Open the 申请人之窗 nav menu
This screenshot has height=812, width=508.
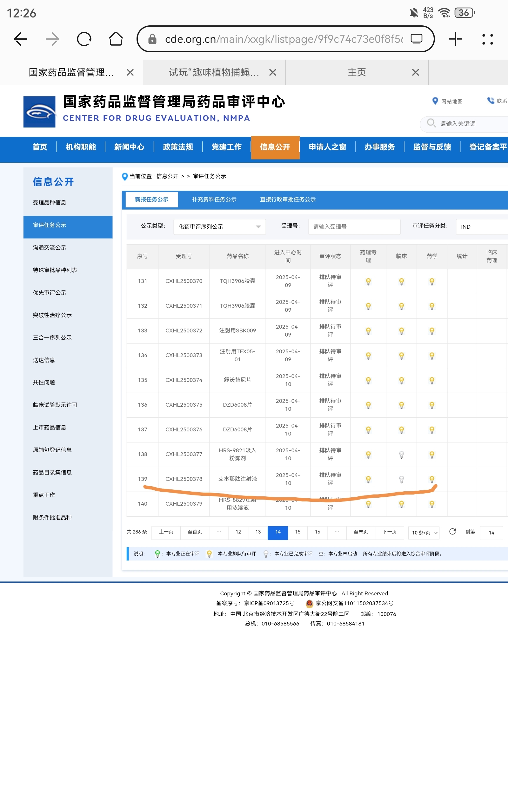[x=327, y=147]
